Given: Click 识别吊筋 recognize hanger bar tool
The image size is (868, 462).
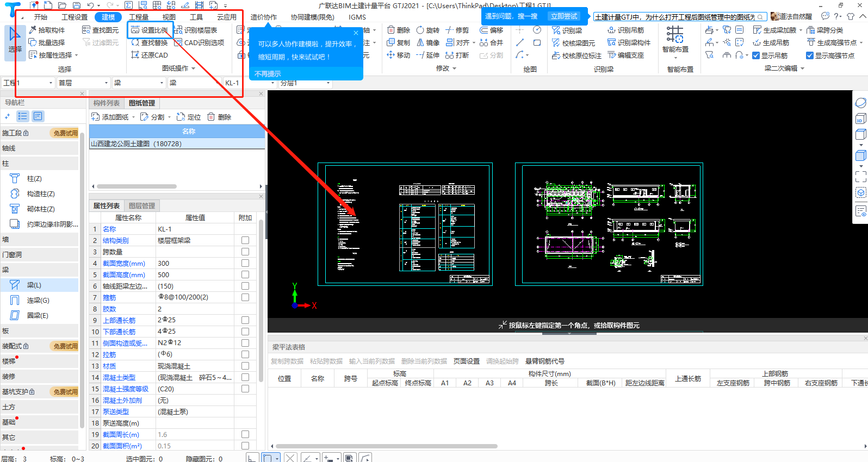Looking at the screenshot, I should [626, 30].
